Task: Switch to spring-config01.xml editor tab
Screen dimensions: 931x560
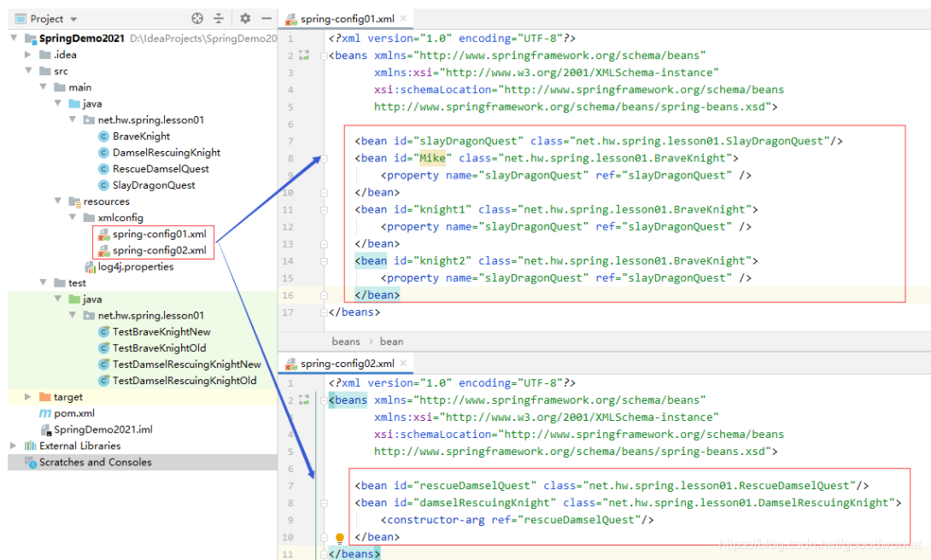Action: (x=347, y=19)
